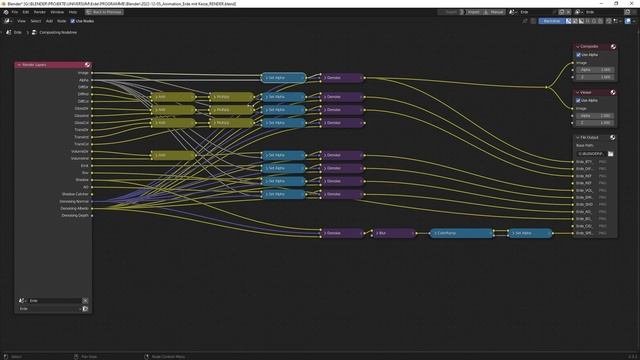Click the Manual button
The width and height of the screenshot is (640, 360).
click(x=494, y=12)
